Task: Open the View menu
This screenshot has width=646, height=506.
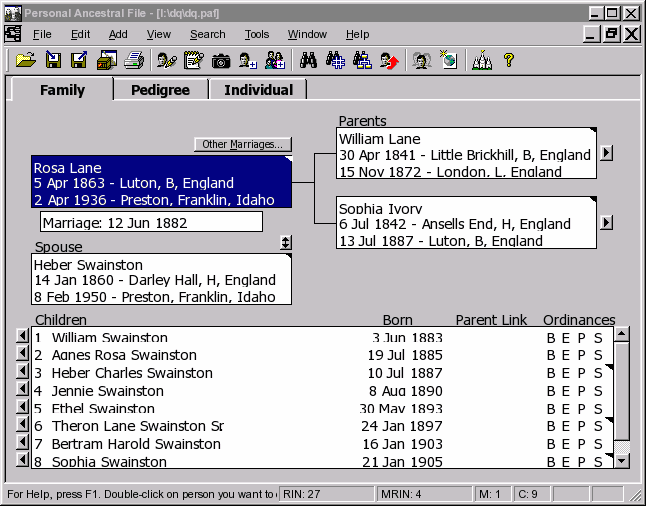Action: pos(159,34)
